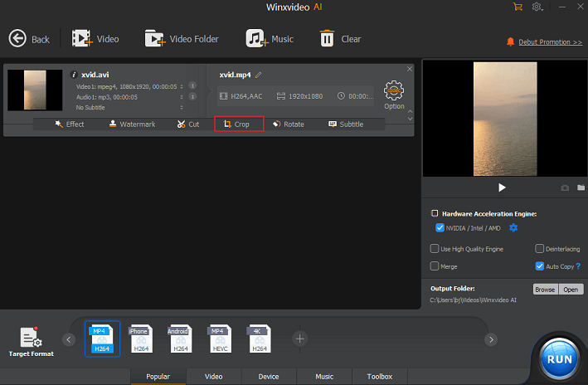Screen dimensions: 588x385
Task: Select the xvid.avi source thumbnail
Action: (35, 90)
